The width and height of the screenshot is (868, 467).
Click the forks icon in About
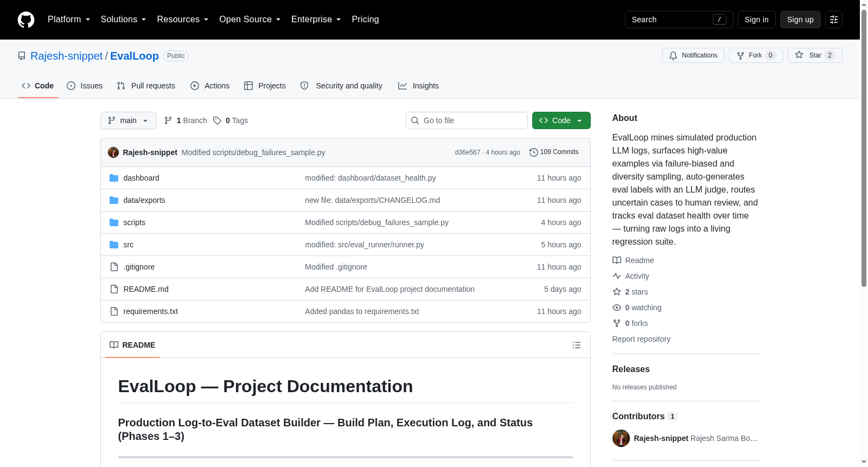(617, 323)
